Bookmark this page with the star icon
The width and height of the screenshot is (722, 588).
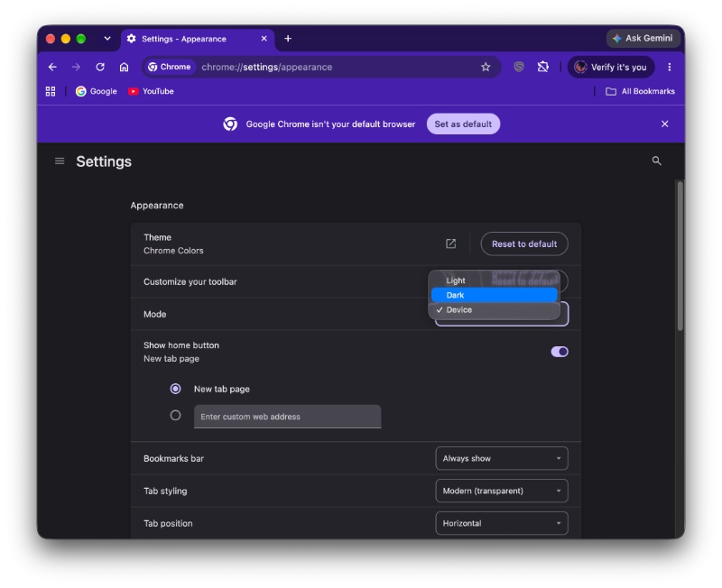[x=486, y=67]
